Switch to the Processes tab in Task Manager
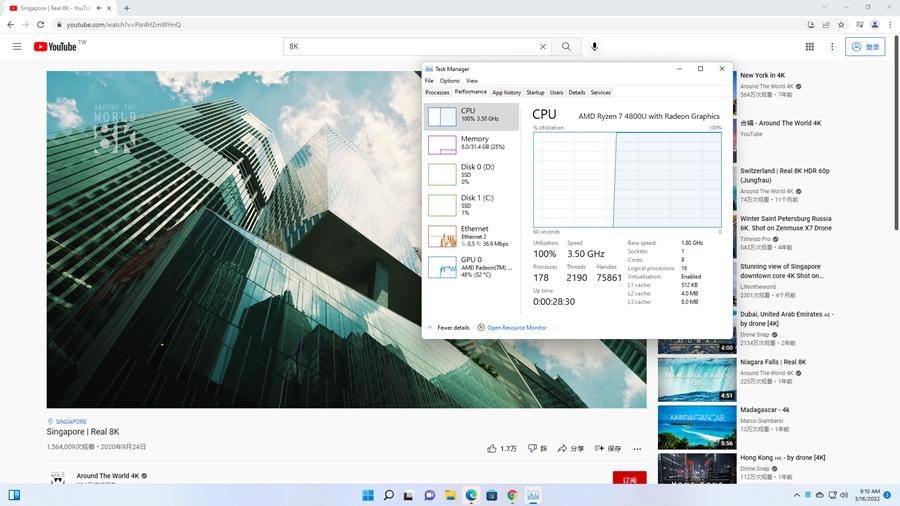The image size is (900, 506). [437, 92]
